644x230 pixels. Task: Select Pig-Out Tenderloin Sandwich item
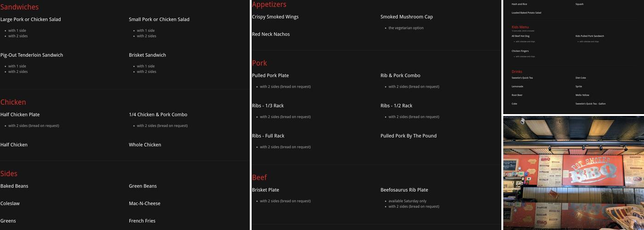32,55
